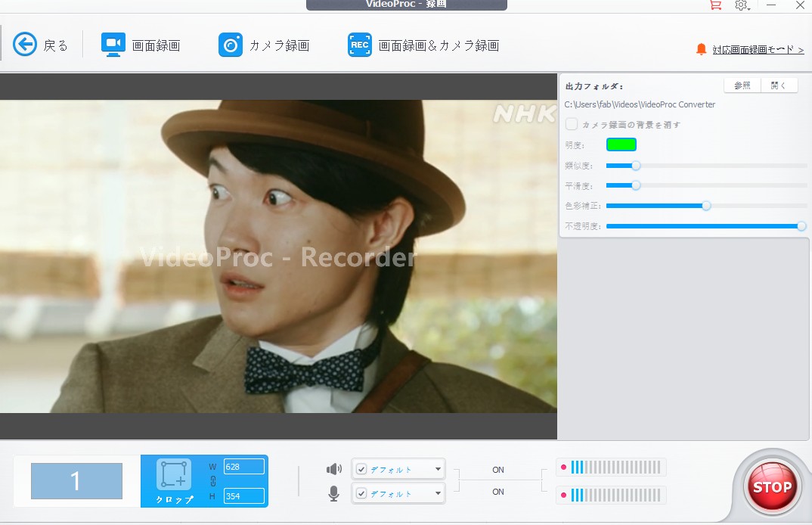The image size is (812, 525).
Task: Adjust the 類似度 slider handle
Action: pyautogui.click(x=636, y=166)
